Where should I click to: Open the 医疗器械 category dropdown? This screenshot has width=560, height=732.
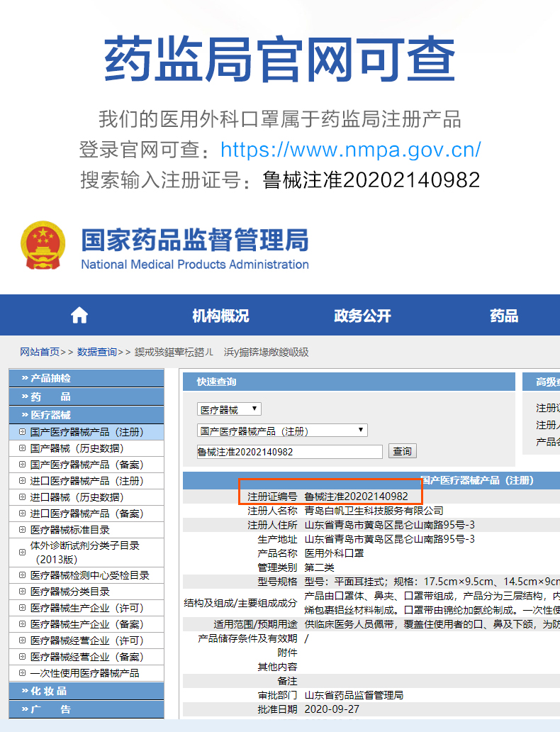229,409
